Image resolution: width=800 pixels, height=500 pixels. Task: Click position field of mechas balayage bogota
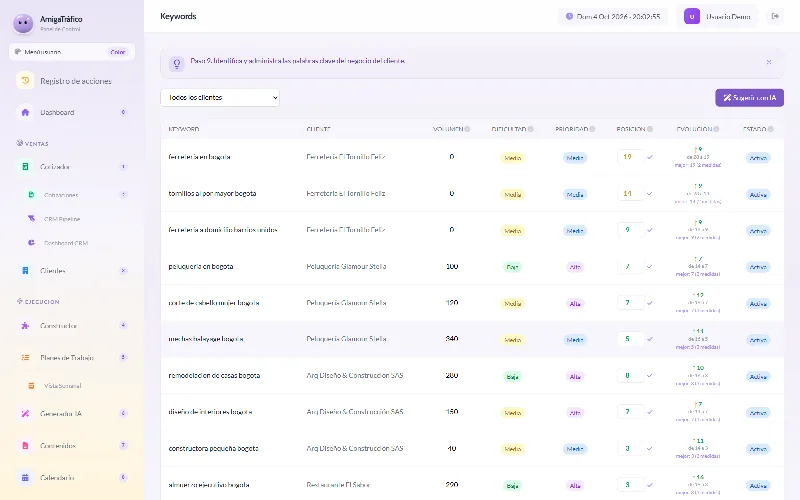(x=630, y=339)
